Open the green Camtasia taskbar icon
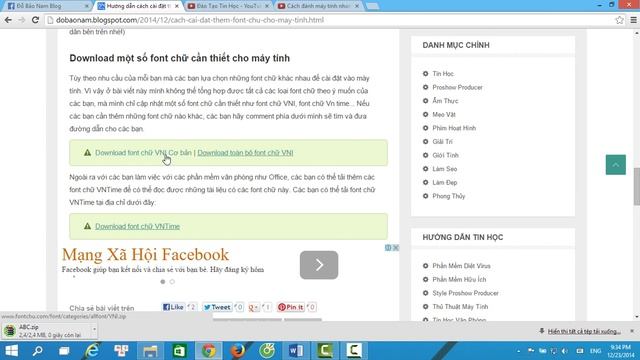The height and width of the screenshot is (360, 640). [x=325, y=351]
